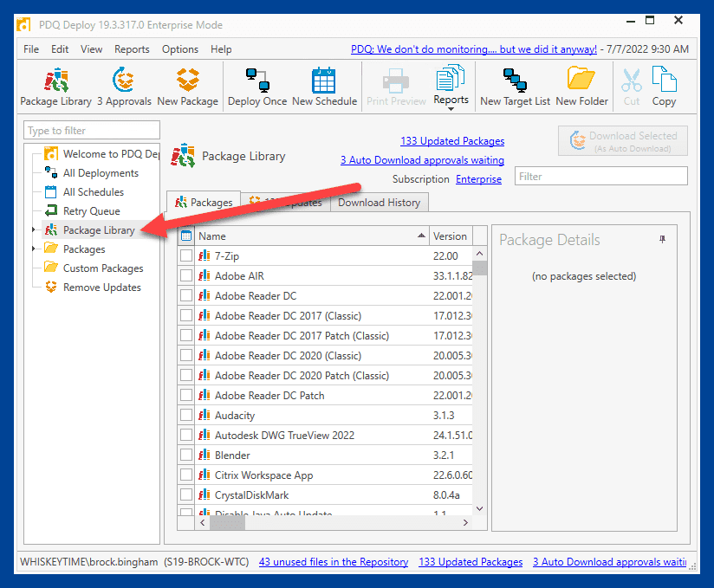The image size is (714, 588).
Task: Expand the Package Library tree node arrow
Action: 33,229
